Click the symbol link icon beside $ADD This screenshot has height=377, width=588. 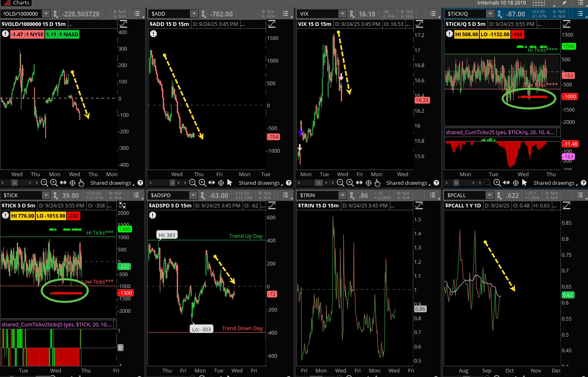click(x=203, y=14)
